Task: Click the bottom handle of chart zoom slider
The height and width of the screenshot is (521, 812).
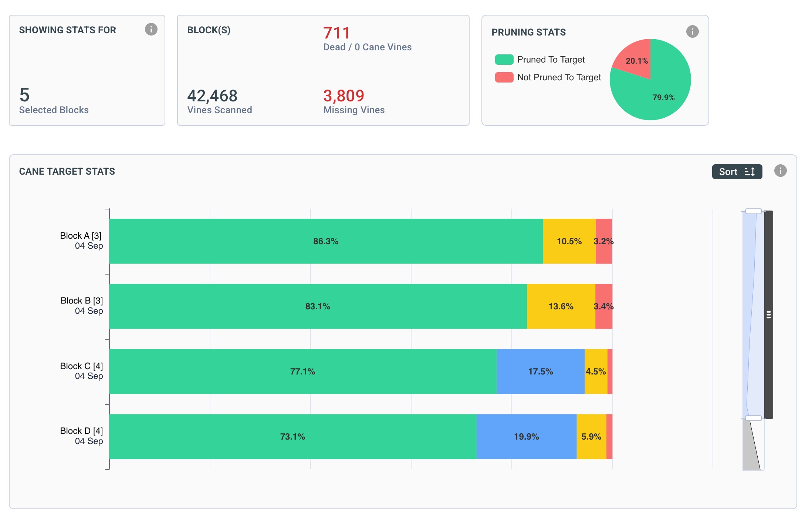Action: click(x=753, y=418)
